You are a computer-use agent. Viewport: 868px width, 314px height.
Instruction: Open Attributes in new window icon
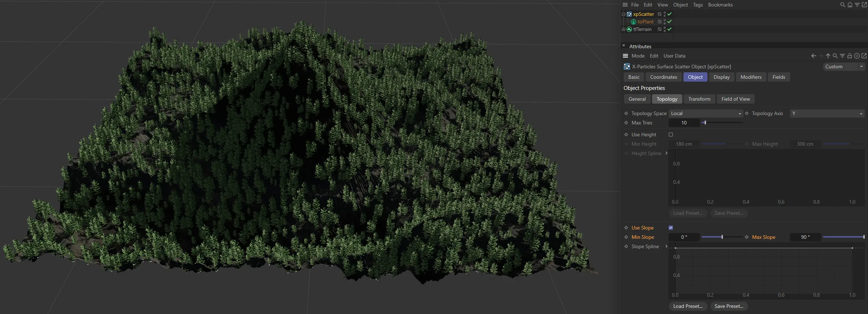click(x=864, y=56)
